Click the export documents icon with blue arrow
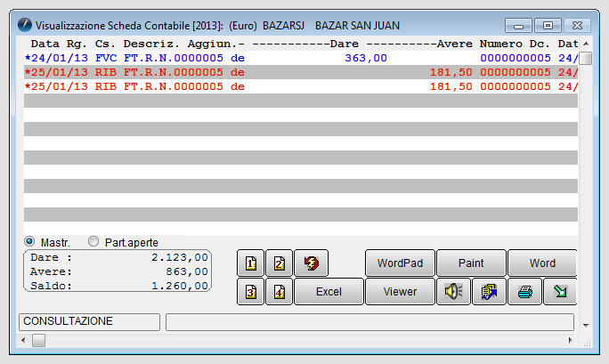 (489, 291)
